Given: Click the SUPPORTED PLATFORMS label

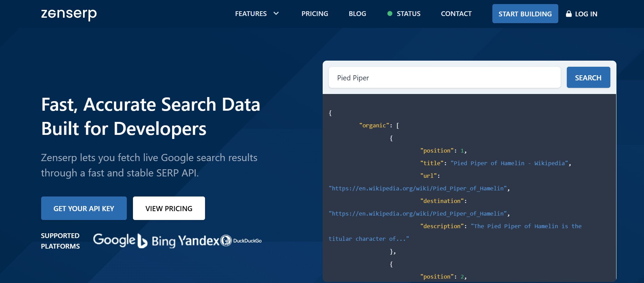Looking at the screenshot, I should 61,241.
